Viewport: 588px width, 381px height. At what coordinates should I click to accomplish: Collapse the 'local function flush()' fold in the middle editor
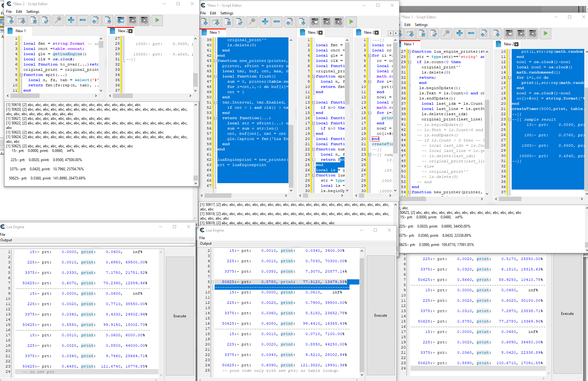point(215,77)
